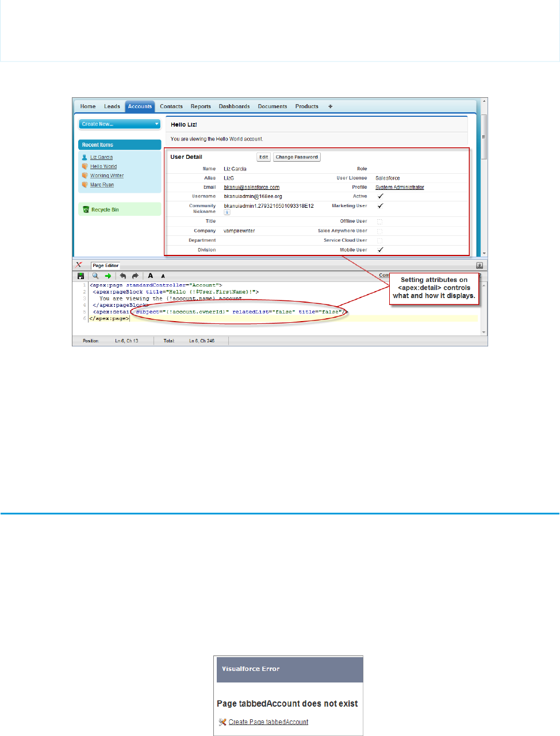Click the Change Password button

tap(297, 157)
